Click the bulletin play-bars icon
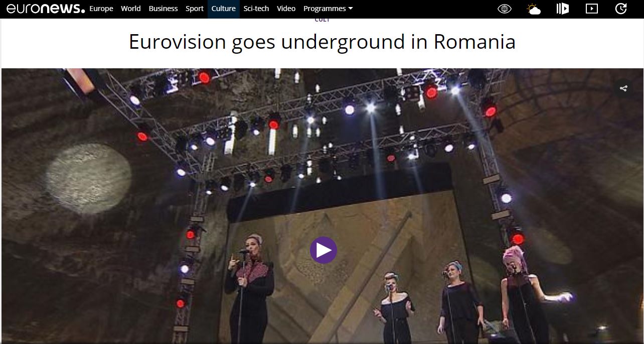 [563, 9]
